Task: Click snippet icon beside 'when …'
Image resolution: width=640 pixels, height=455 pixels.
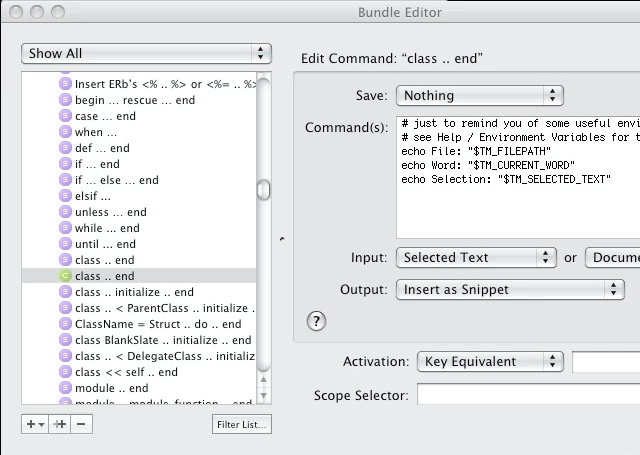Action: (x=65, y=132)
